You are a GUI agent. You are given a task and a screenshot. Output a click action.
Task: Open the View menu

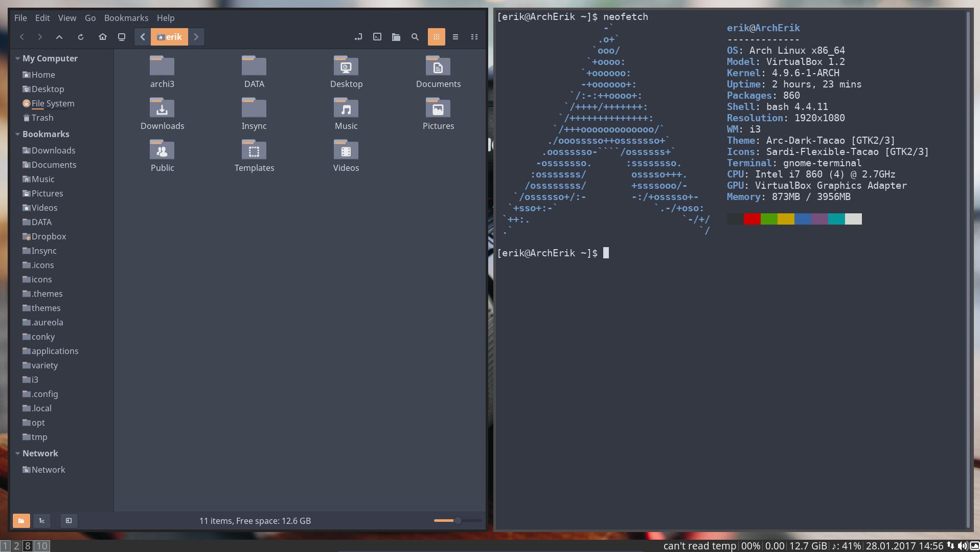(x=67, y=18)
